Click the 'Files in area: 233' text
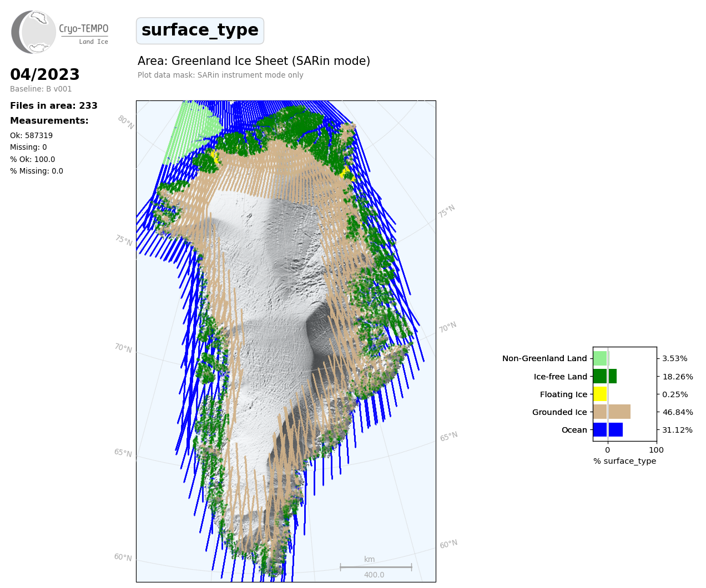 pos(54,105)
